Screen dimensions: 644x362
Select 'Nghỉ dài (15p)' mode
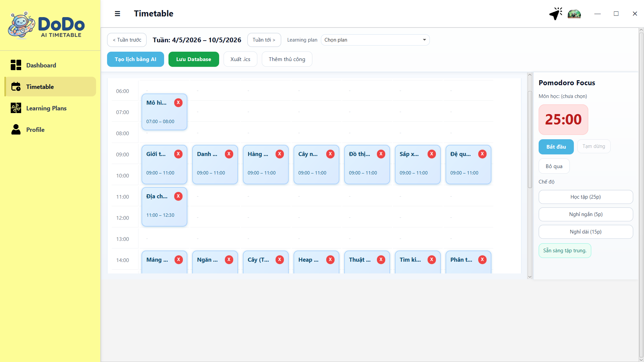[x=586, y=232]
